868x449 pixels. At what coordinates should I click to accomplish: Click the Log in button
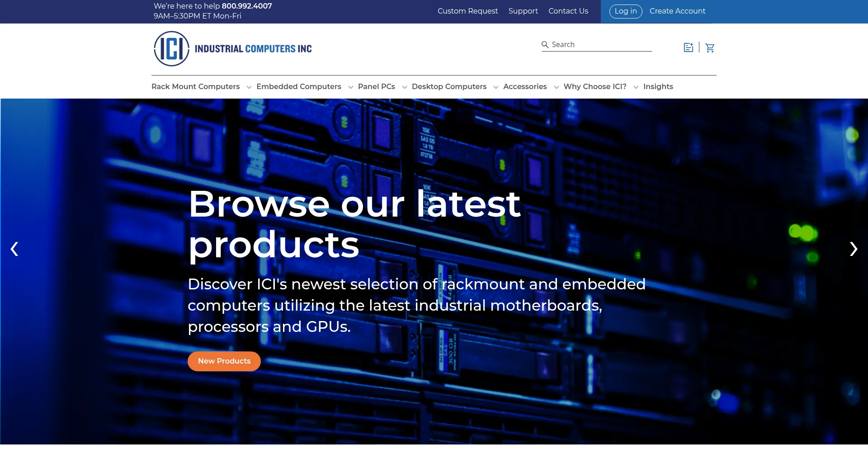625,11
